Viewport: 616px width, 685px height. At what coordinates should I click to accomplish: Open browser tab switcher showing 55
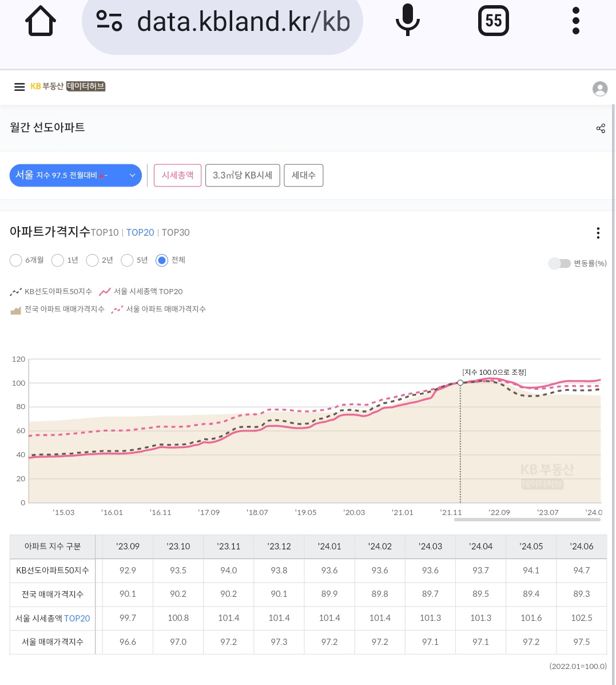pyautogui.click(x=493, y=22)
